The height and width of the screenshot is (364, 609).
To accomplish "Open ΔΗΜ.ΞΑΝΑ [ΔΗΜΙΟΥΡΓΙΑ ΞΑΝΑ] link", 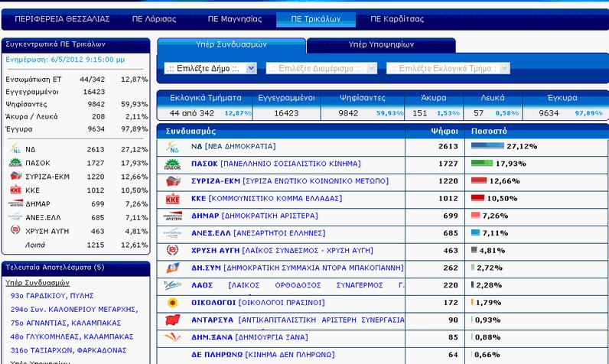I will click(249, 337).
